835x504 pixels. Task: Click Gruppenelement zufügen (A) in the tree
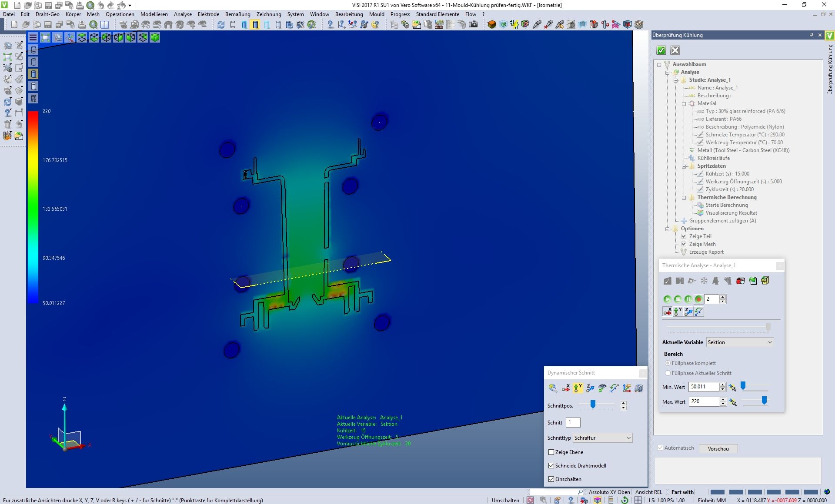click(x=722, y=221)
